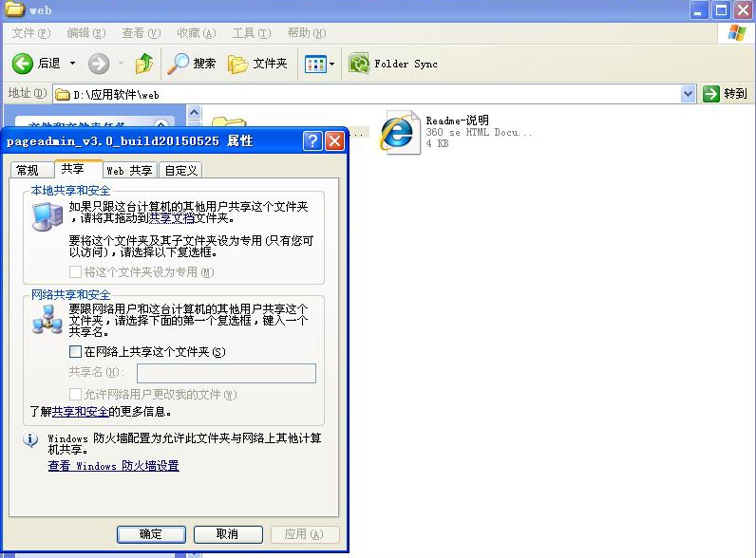Click the 确定 button

(151, 534)
